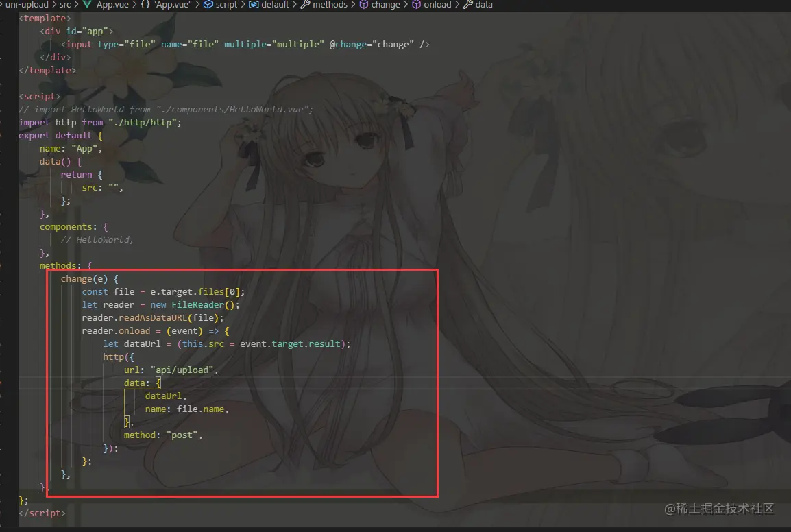The image size is (791, 532).
Task: Click the let dataUrl assignment line
Action: point(226,344)
